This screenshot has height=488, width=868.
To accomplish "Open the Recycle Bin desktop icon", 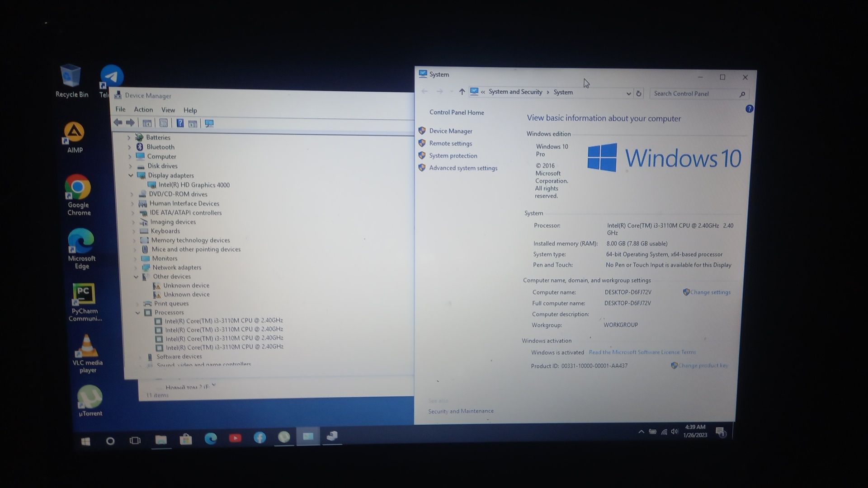I will coord(71,81).
